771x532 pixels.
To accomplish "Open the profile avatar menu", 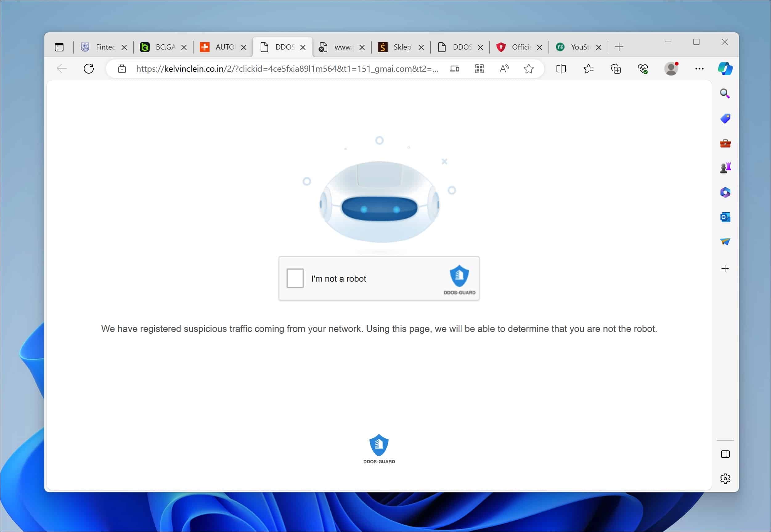I will coord(671,69).
